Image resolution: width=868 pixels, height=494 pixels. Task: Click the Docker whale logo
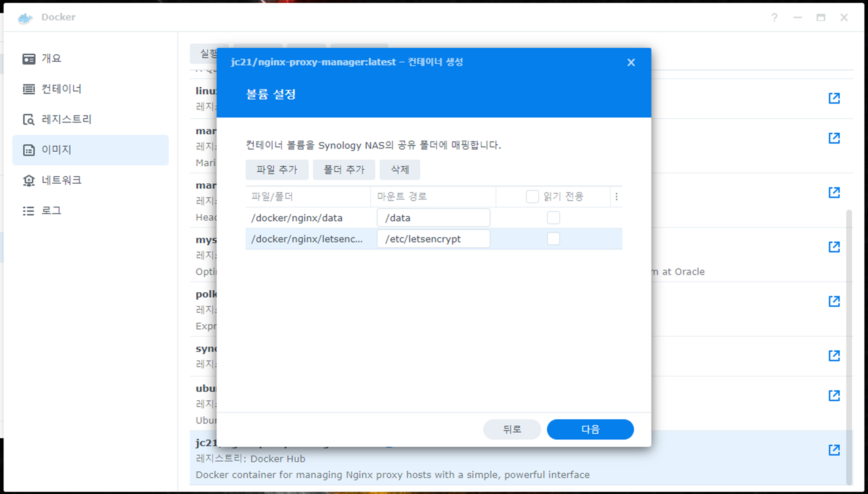tap(25, 18)
